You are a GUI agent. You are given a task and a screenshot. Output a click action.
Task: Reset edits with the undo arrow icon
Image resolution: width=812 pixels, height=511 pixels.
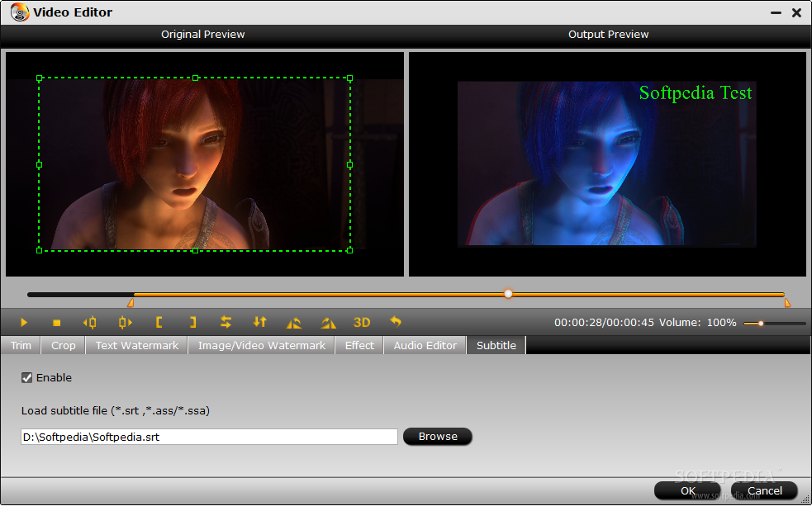396,322
